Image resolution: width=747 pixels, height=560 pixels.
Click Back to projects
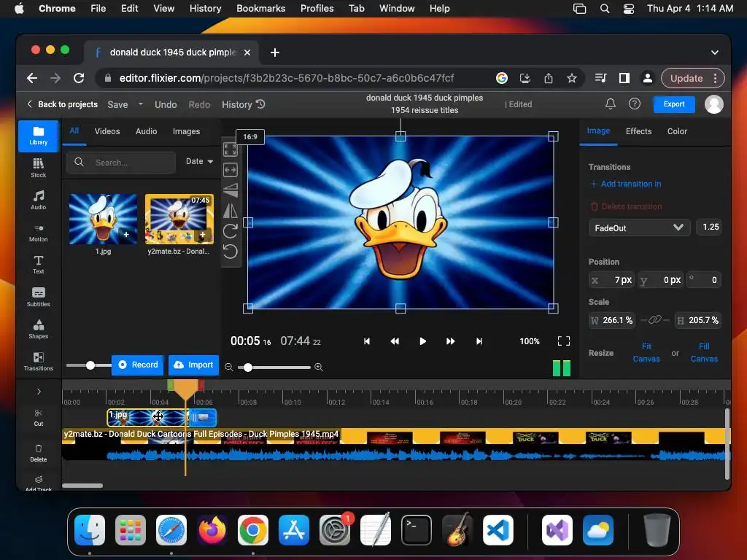click(x=63, y=104)
